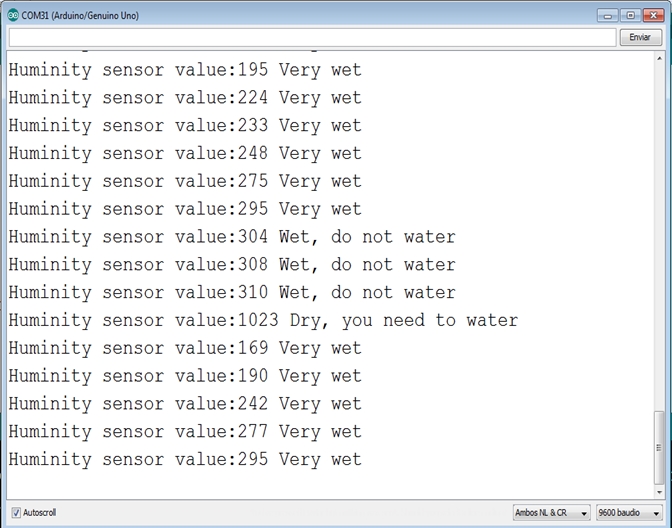
Task: Click the line reading value 169 Very wet
Action: pos(185,348)
